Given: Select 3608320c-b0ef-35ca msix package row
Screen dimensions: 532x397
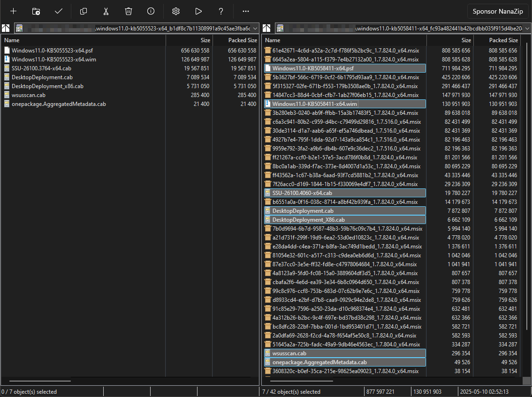Looking at the screenshot, I should [x=392, y=371].
